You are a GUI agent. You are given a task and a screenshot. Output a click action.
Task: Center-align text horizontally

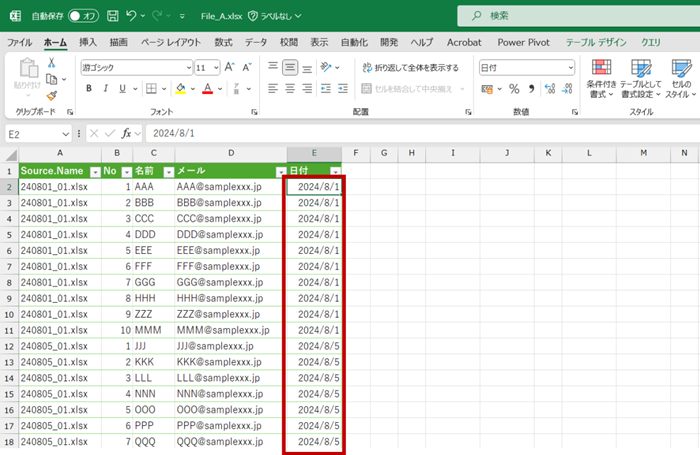[x=290, y=88]
